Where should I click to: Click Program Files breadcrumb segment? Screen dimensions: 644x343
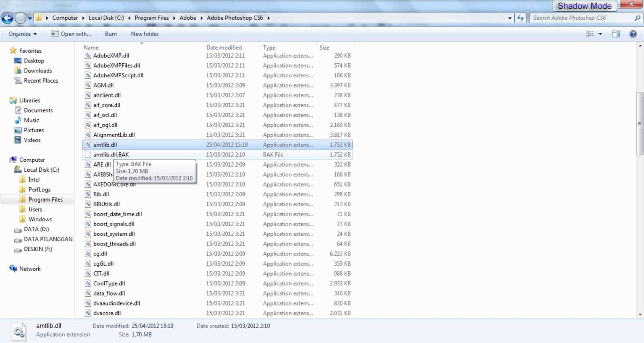click(x=152, y=18)
